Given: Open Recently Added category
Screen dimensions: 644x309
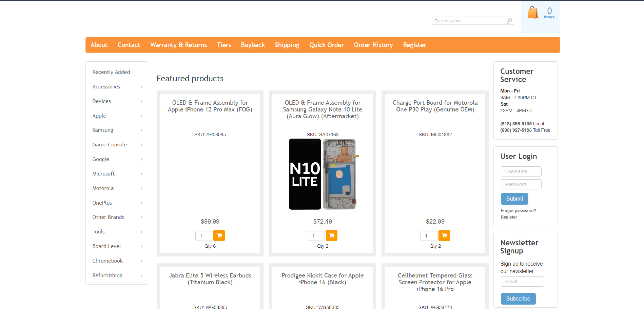Looking at the screenshot, I should (x=111, y=72).
